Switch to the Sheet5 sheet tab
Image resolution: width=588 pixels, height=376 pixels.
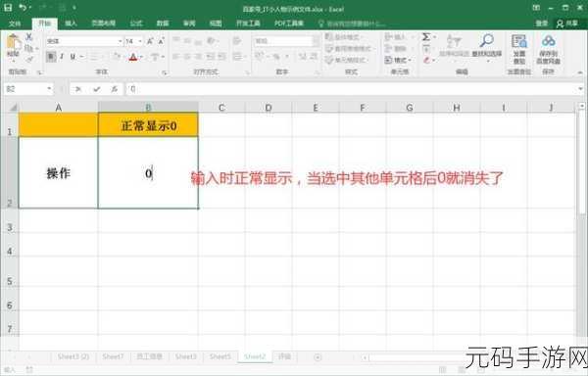[x=220, y=356]
